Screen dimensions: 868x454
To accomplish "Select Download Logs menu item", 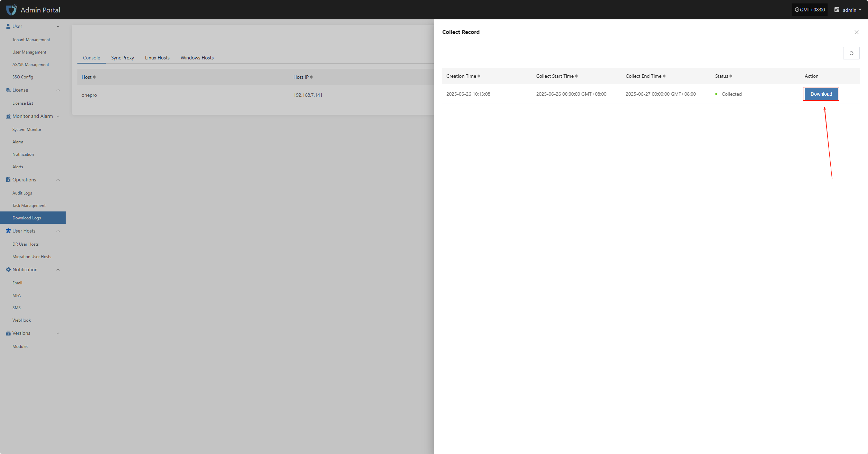I will [33, 218].
